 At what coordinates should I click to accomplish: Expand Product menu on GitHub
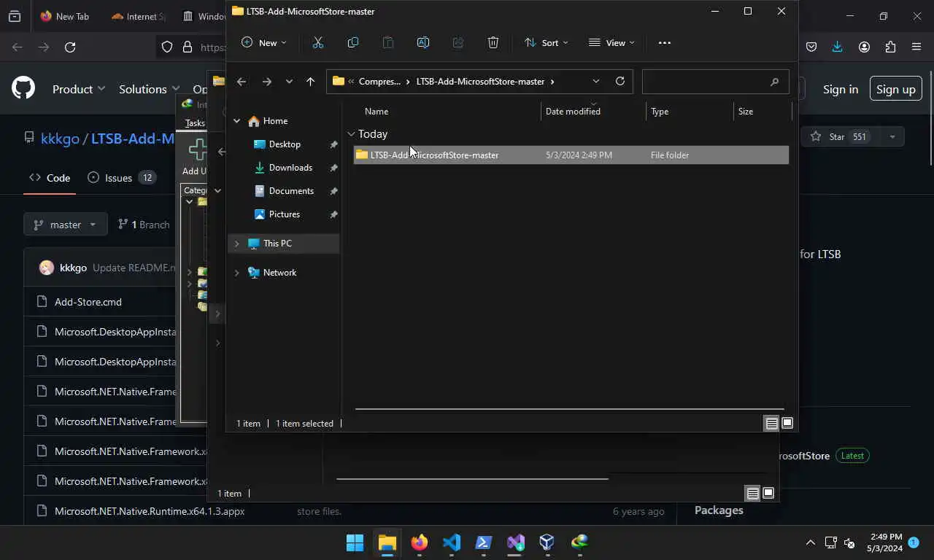79,89
